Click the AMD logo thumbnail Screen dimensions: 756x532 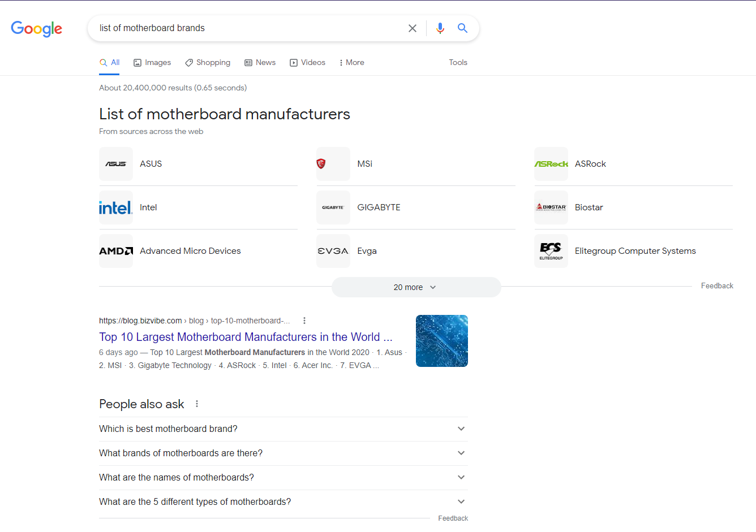(116, 251)
